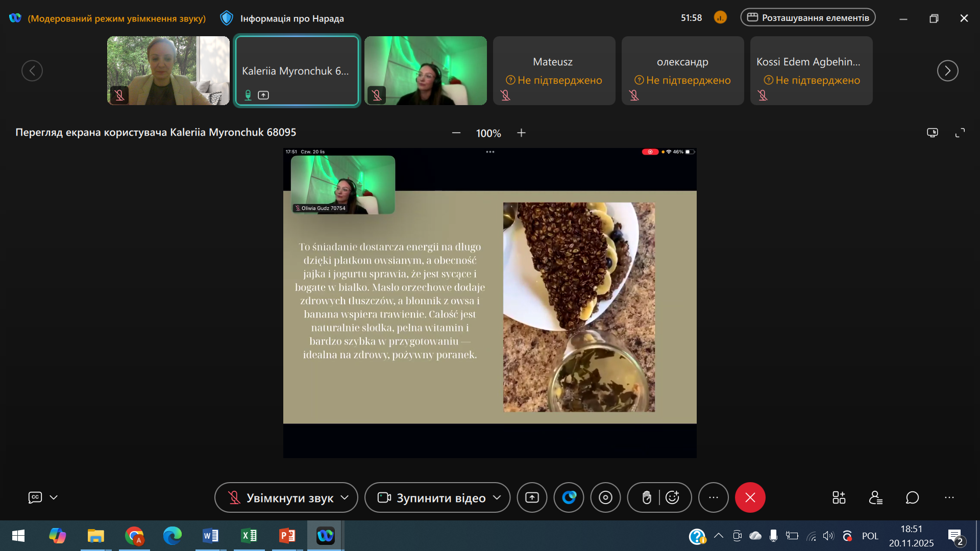This screenshot has height=551, width=980.
Task: Show next participants with right arrow
Action: [x=947, y=70]
